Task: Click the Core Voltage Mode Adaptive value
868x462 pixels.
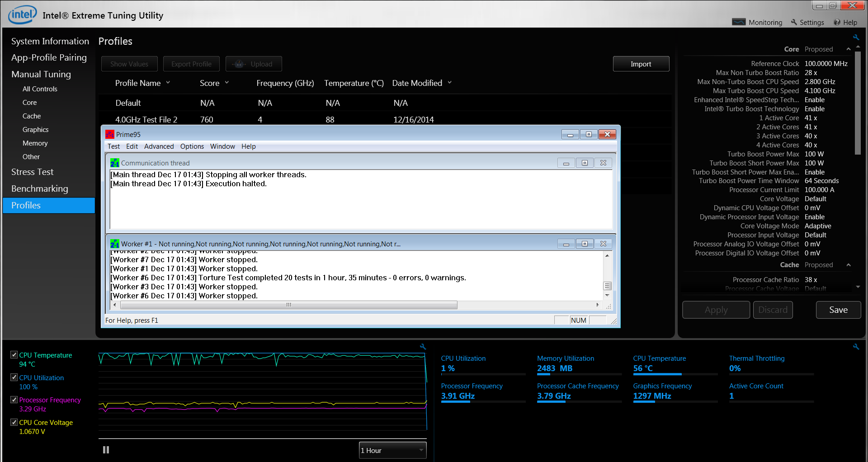Action: tap(818, 226)
